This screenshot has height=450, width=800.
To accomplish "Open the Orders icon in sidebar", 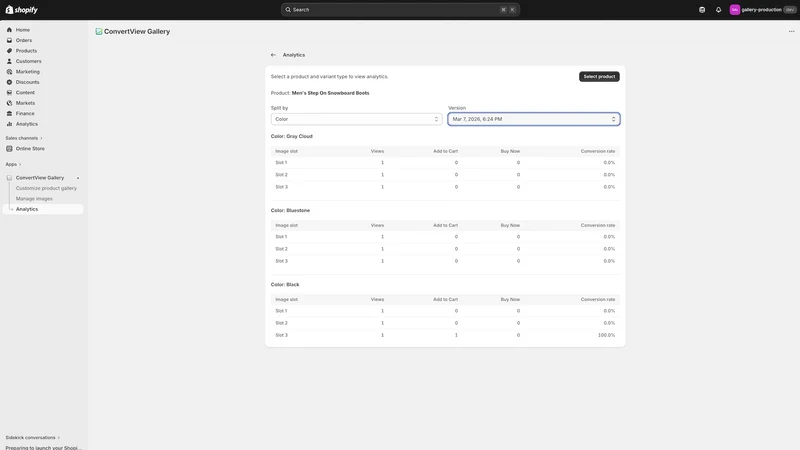I will tap(9, 40).
